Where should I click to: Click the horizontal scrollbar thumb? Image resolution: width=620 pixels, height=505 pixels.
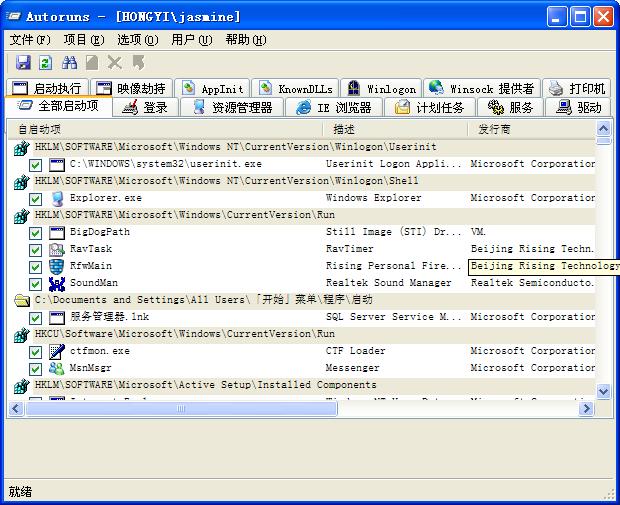coord(180,408)
